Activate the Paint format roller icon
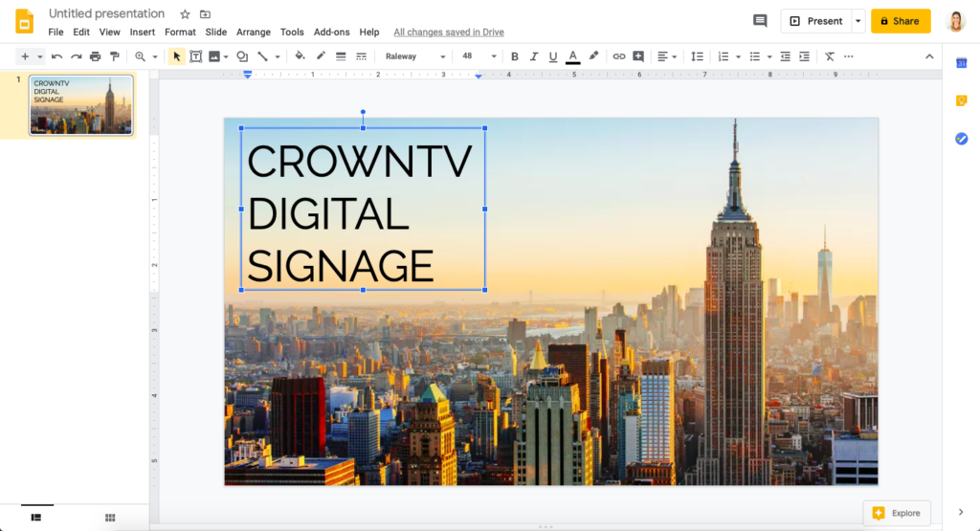The image size is (980, 531). pos(115,56)
